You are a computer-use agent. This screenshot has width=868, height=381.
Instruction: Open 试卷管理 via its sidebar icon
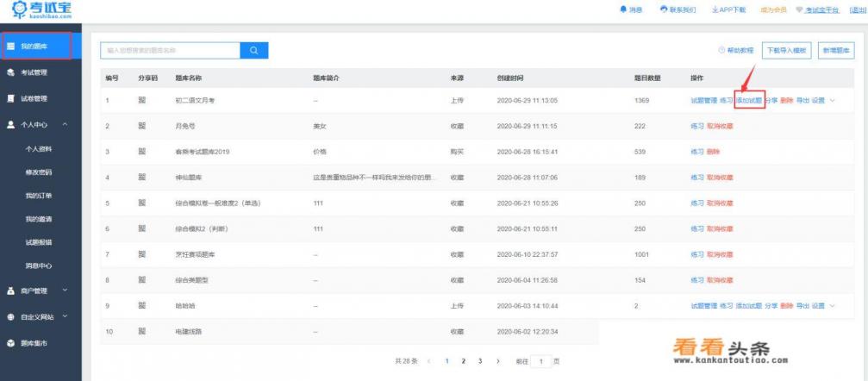(x=10, y=98)
